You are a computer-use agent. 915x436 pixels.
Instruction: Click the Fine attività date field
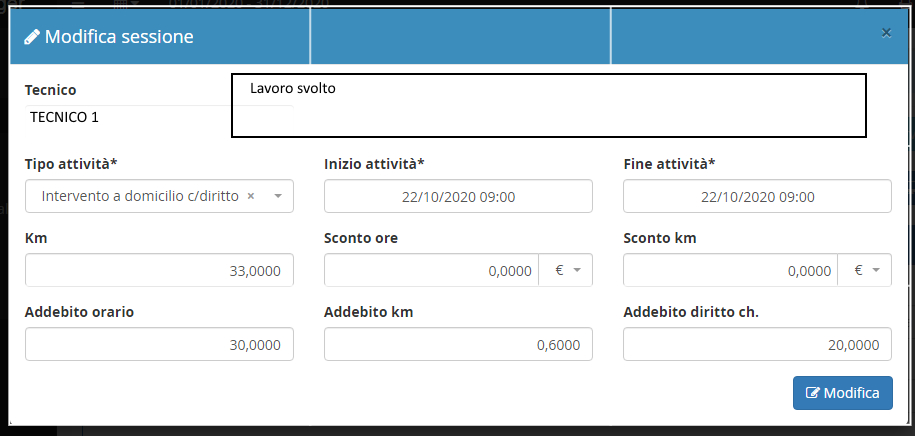pyautogui.click(x=757, y=196)
